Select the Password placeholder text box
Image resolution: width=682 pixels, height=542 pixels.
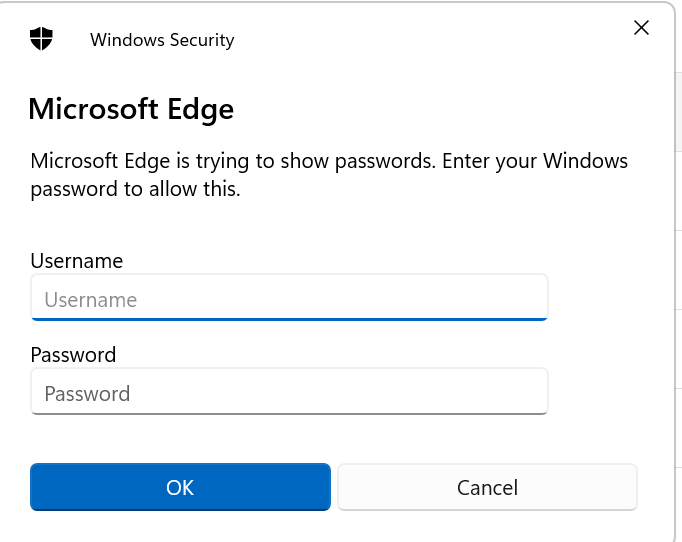click(289, 393)
